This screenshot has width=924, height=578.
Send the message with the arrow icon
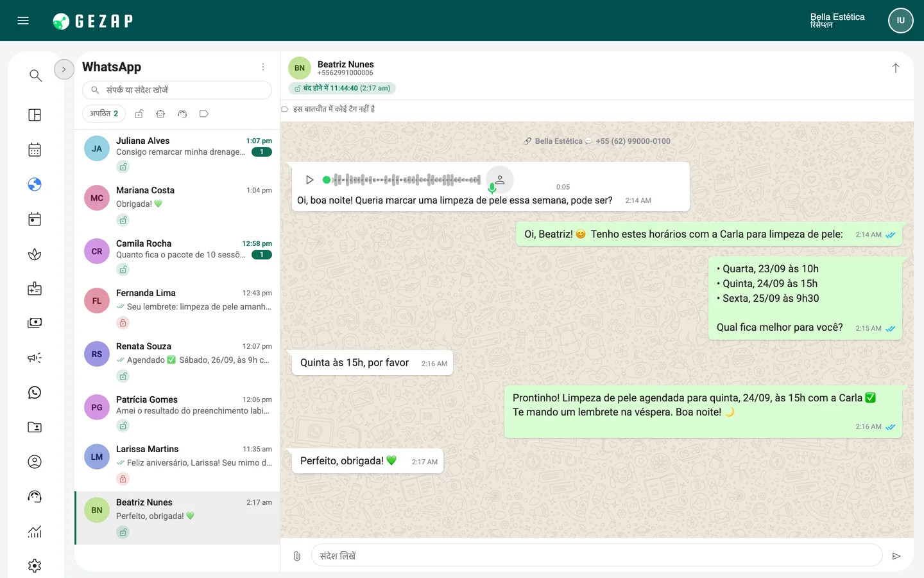coord(896,556)
